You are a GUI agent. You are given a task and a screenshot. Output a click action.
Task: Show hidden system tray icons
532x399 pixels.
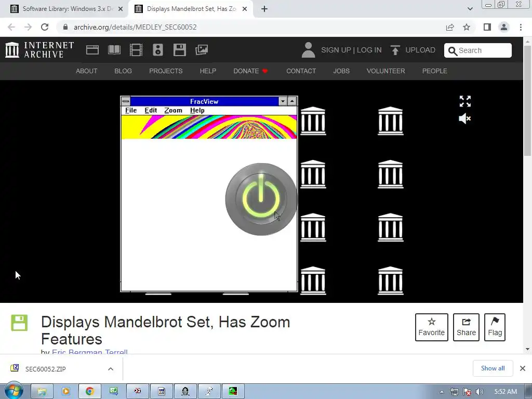[442, 392]
